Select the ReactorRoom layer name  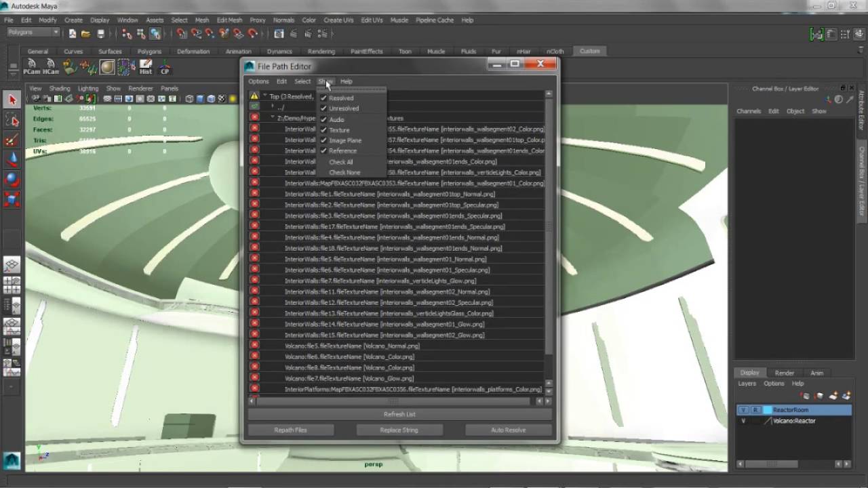click(x=791, y=410)
